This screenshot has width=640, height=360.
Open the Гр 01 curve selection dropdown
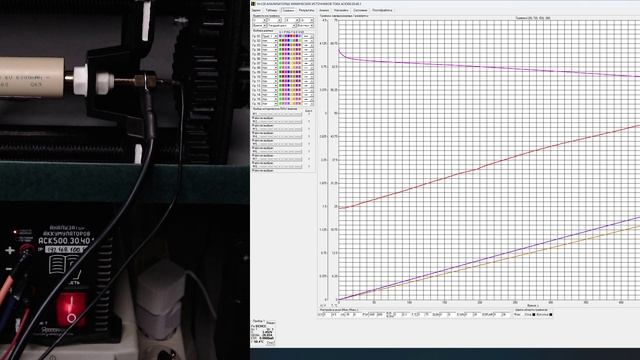(269, 36)
